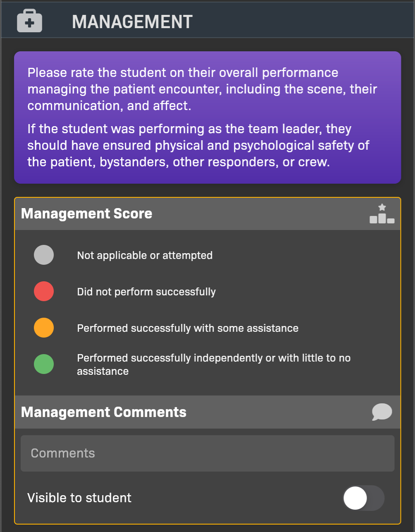The height and width of the screenshot is (532, 415).
Task: Click 'Performed successfully independently or with little' text
Action: 214,358
